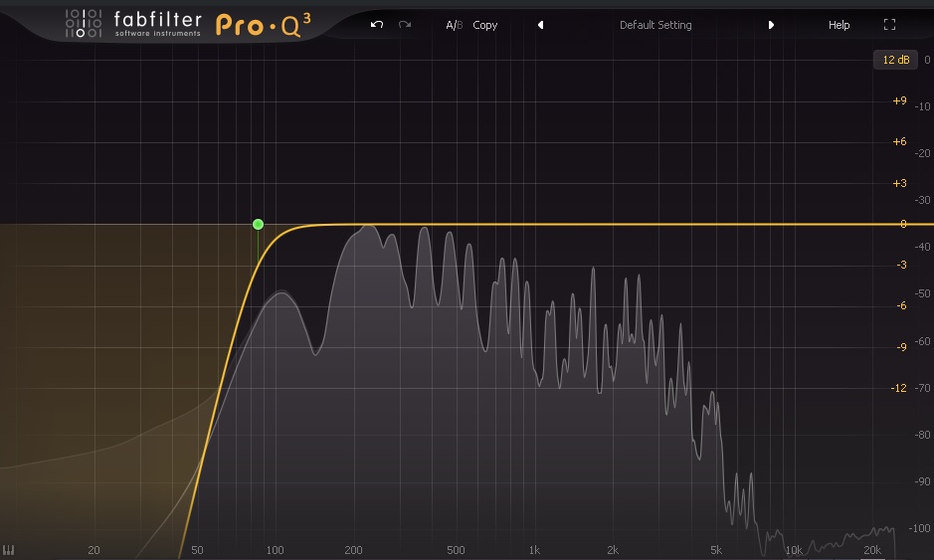934x560 pixels.
Task: Open the Help menu
Action: pos(839,25)
